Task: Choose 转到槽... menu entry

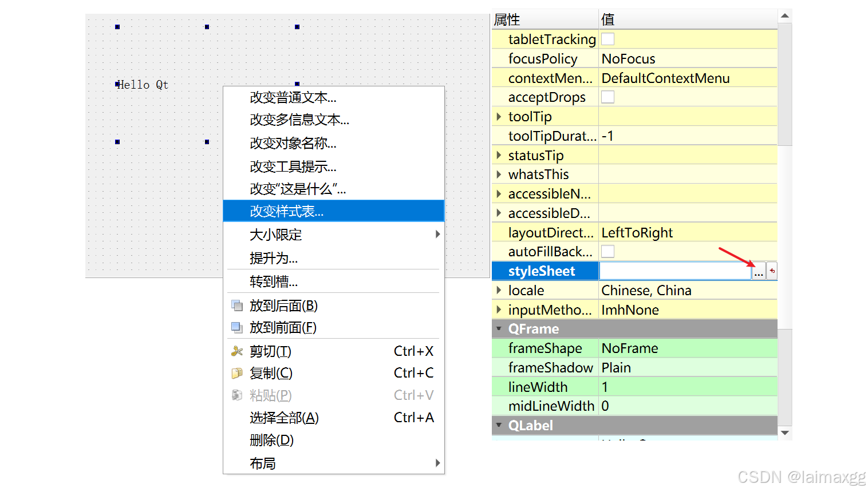Action: point(334,281)
